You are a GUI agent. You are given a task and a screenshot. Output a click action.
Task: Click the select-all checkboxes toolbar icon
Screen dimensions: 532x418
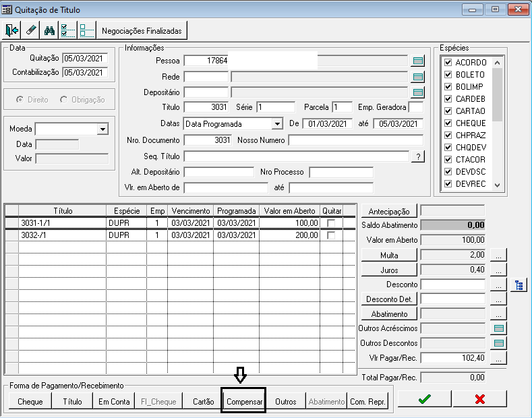click(x=68, y=30)
